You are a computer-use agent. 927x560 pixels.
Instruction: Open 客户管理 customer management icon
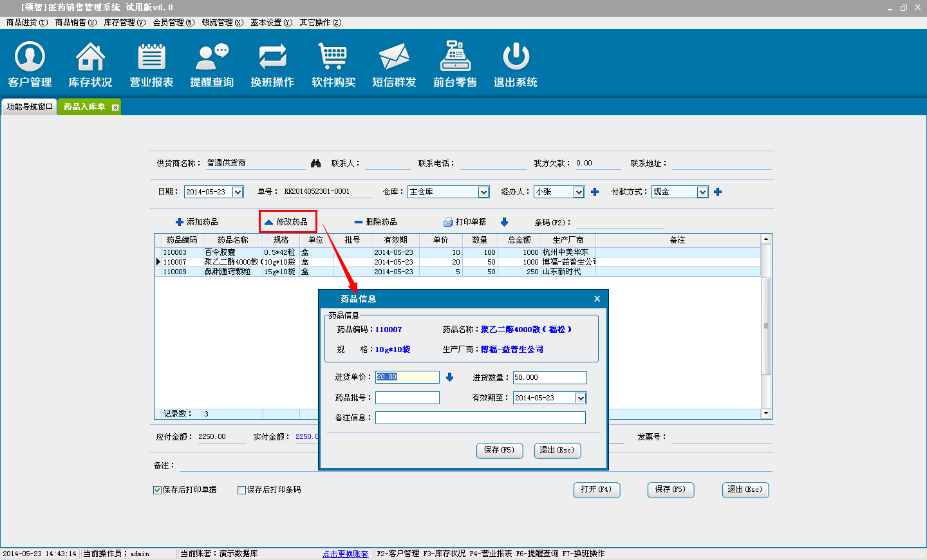point(30,57)
